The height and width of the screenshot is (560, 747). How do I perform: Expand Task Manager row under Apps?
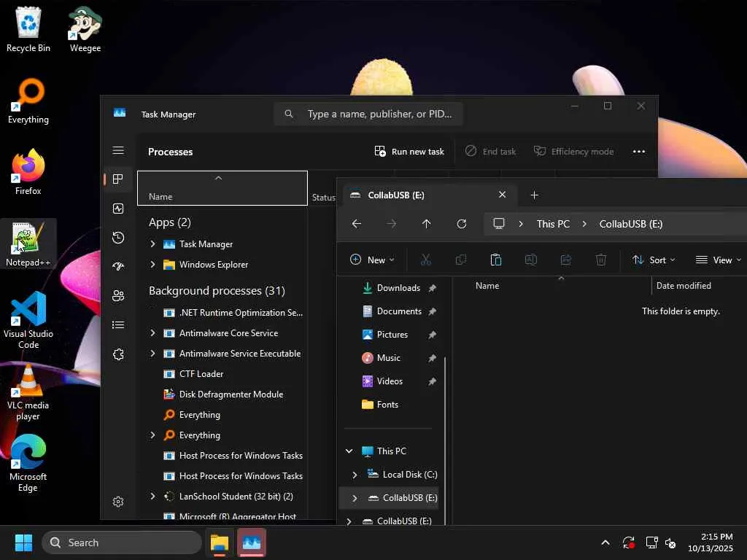[x=152, y=244]
